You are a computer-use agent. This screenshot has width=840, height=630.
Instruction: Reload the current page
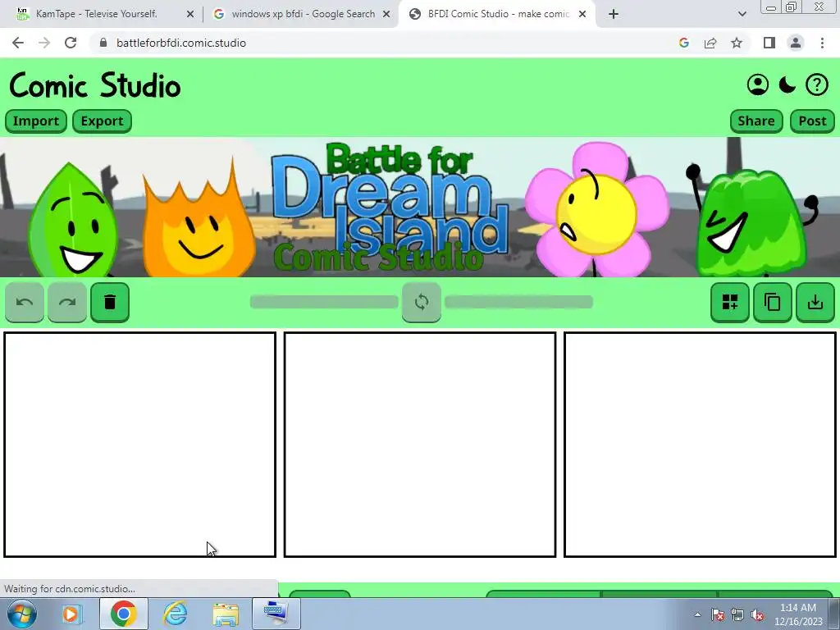(x=71, y=43)
